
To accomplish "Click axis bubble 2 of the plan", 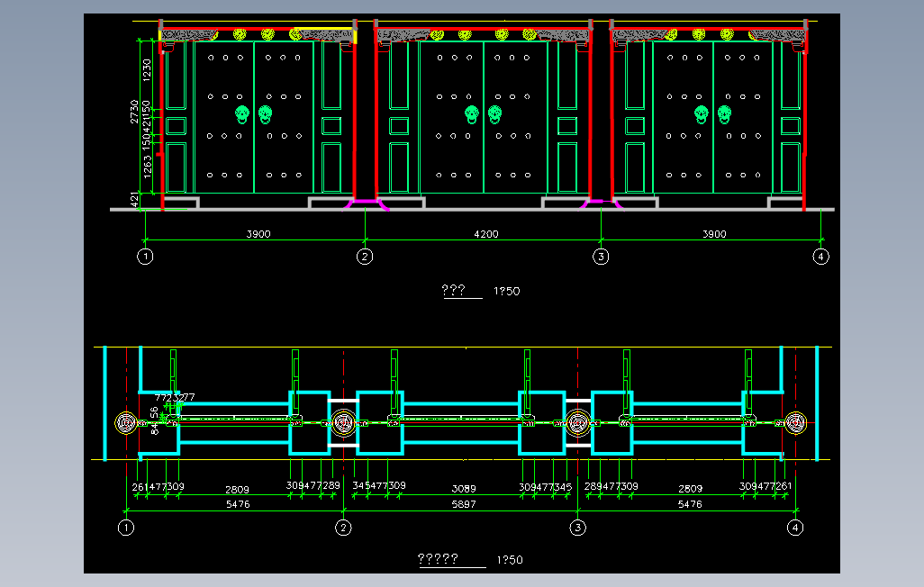I will click(x=343, y=528).
